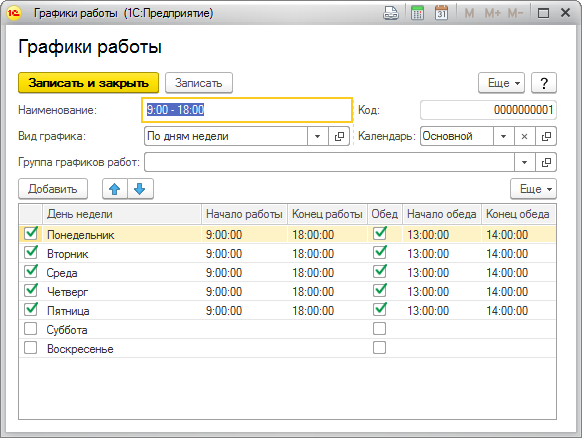Enable the Суббота day checkbox
The image size is (582, 438).
point(30,329)
